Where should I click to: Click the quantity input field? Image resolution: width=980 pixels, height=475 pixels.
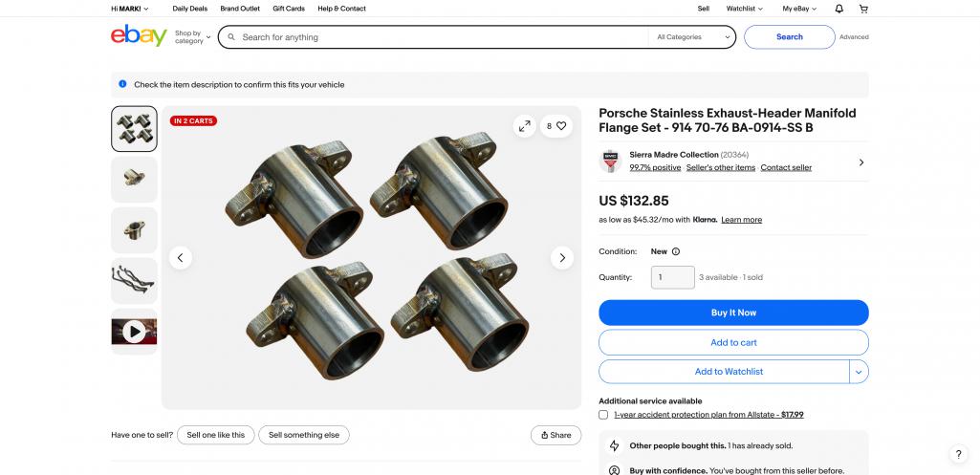[x=672, y=277]
